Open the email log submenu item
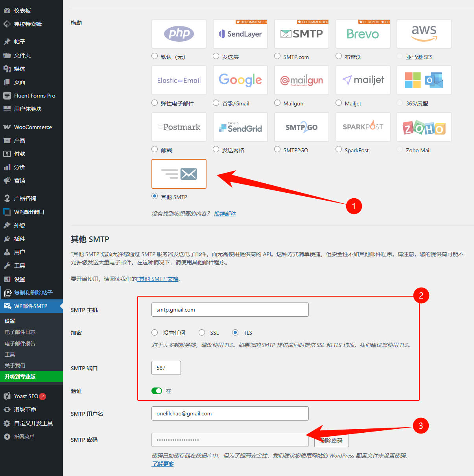The height and width of the screenshot is (476, 474). [x=20, y=332]
